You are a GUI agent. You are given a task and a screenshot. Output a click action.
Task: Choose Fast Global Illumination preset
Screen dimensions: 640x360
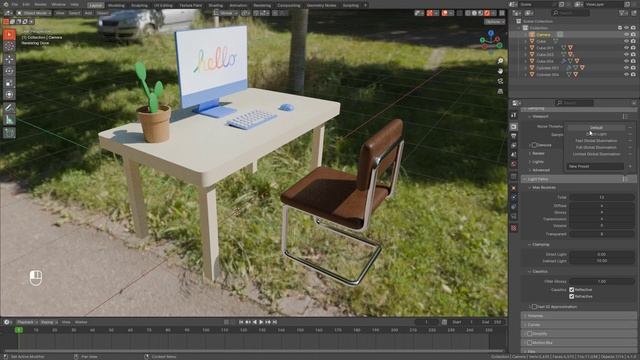click(596, 141)
